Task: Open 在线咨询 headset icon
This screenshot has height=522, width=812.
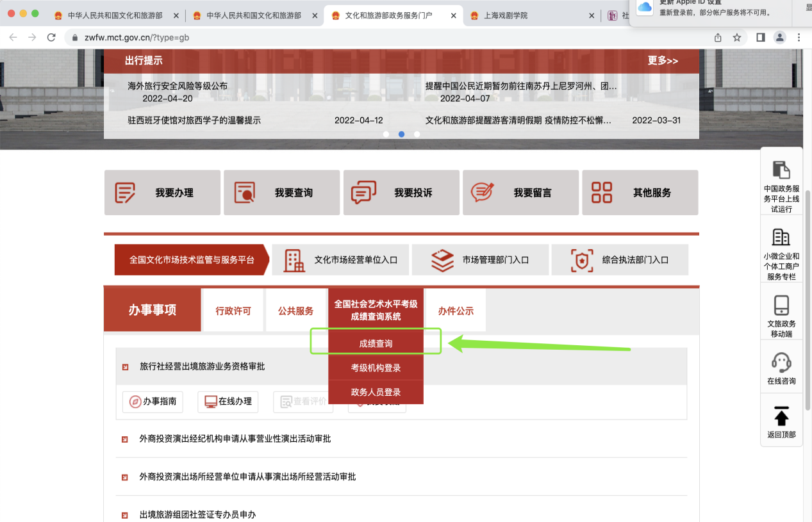Action: (781, 363)
